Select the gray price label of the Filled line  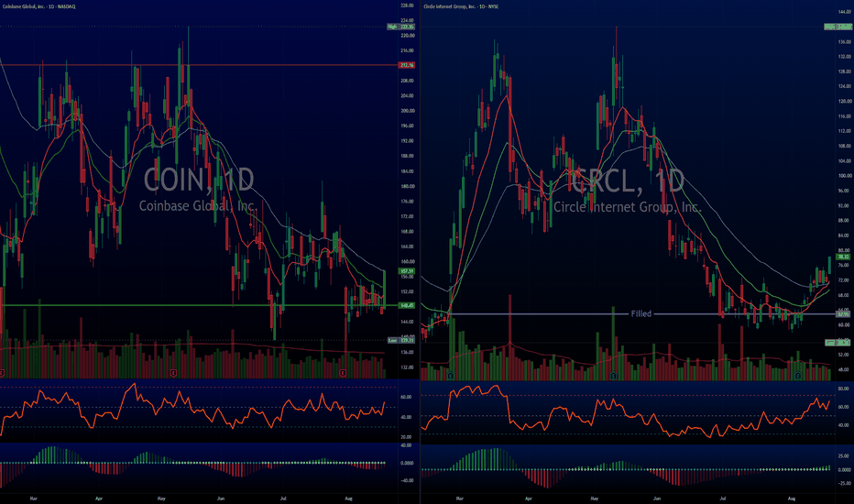(x=843, y=314)
